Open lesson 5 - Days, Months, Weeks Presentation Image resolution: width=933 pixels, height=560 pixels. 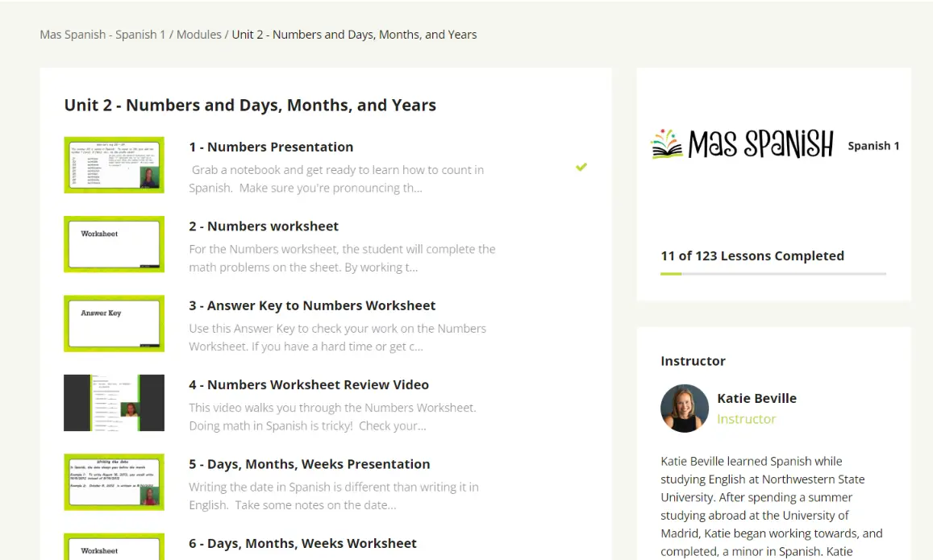coord(310,463)
